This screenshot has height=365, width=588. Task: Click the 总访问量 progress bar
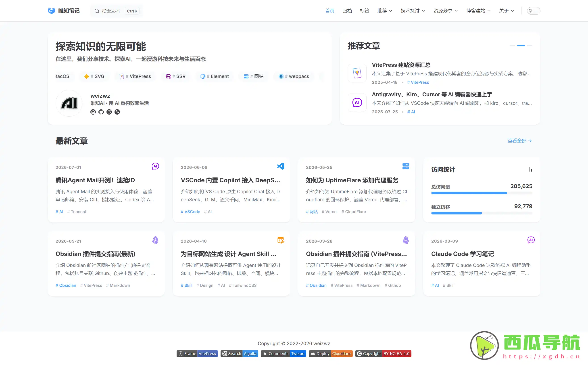[x=482, y=193]
